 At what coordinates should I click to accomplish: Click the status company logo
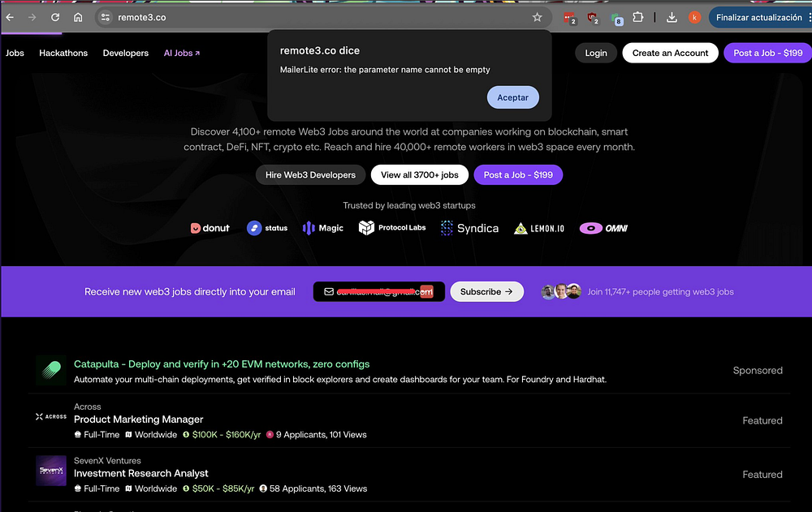pyautogui.click(x=266, y=228)
